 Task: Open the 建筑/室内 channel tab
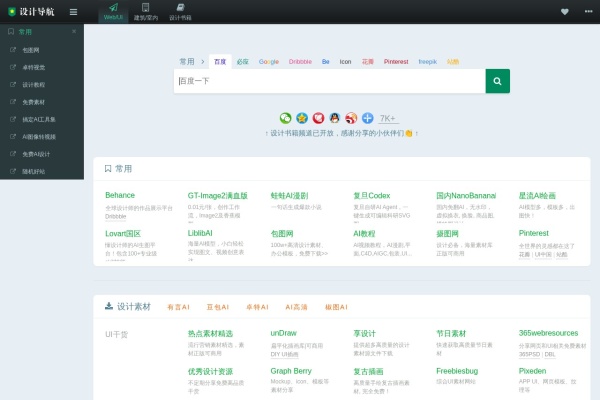[x=146, y=12]
